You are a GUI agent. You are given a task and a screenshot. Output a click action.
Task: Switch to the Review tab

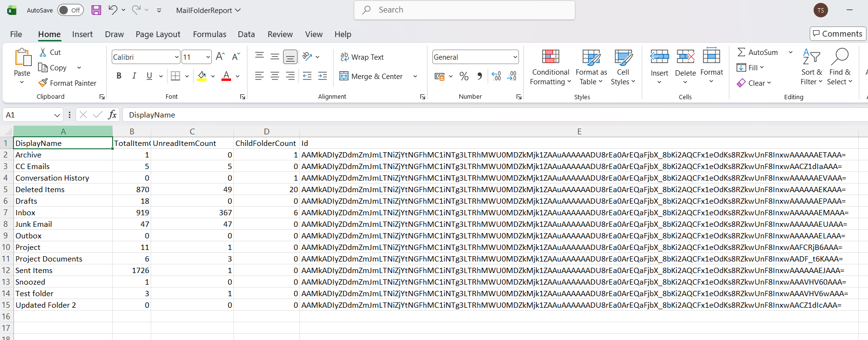[280, 34]
